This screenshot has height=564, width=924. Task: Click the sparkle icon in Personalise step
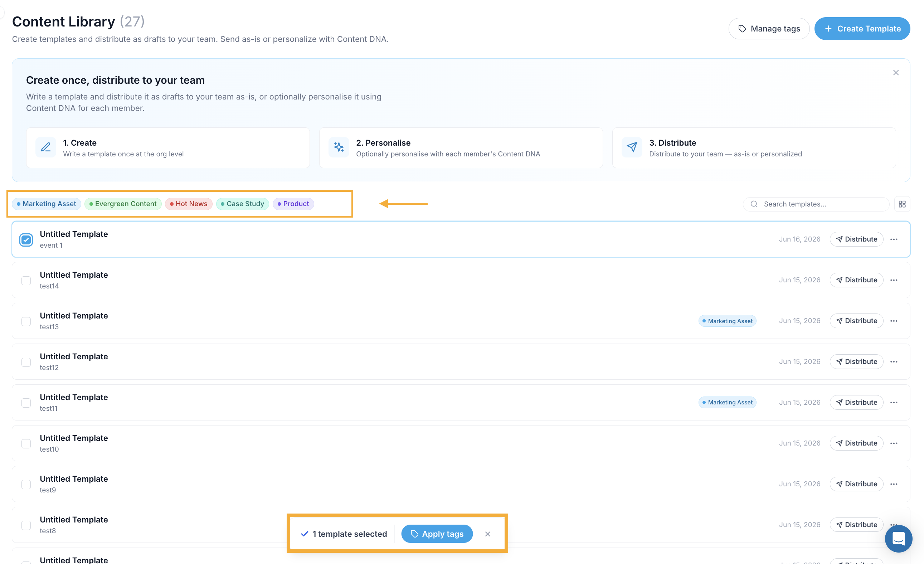pos(339,147)
